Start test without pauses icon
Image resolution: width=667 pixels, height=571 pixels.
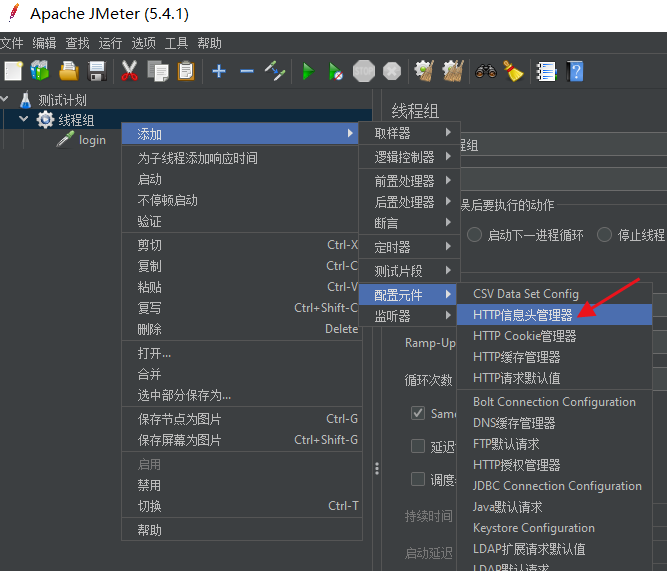click(336, 71)
